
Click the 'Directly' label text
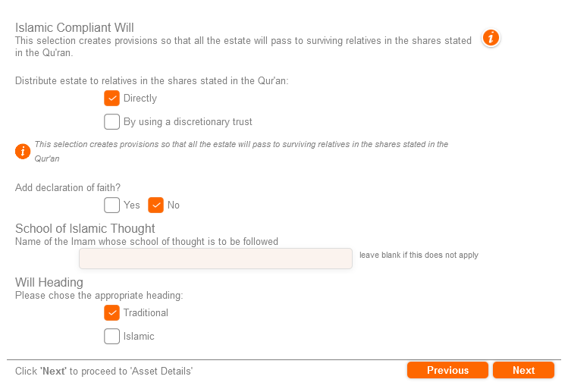(x=140, y=98)
